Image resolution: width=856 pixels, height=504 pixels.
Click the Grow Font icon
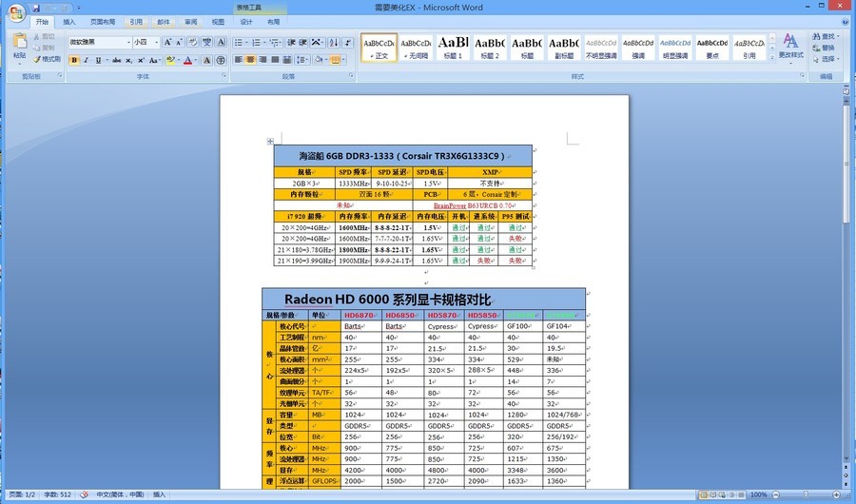pyautogui.click(x=167, y=42)
